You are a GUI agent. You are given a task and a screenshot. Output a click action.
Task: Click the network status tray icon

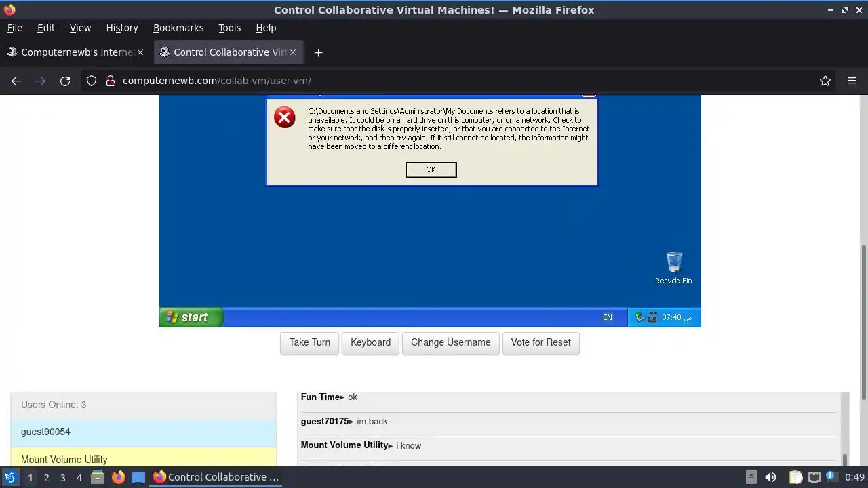tap(814, 477)
